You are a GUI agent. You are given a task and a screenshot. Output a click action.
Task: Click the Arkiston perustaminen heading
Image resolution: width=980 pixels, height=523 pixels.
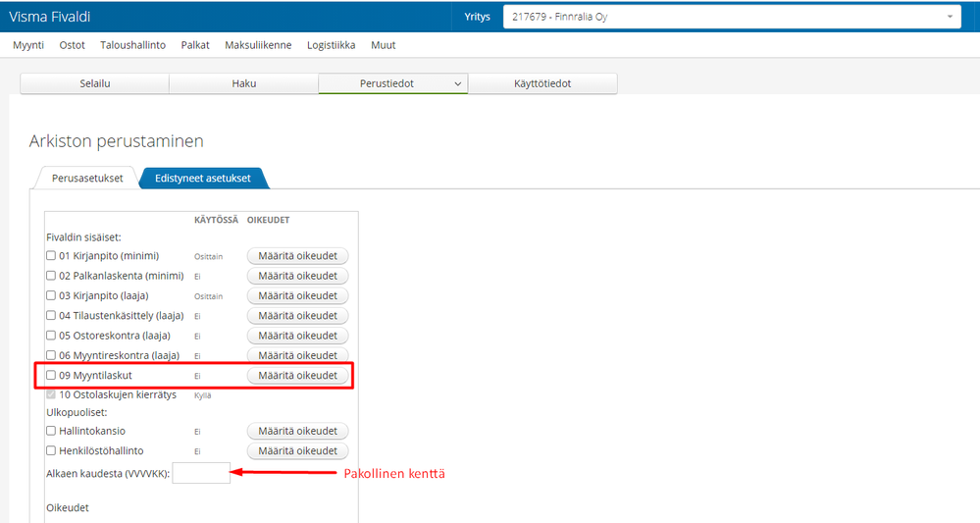point(117,141)
